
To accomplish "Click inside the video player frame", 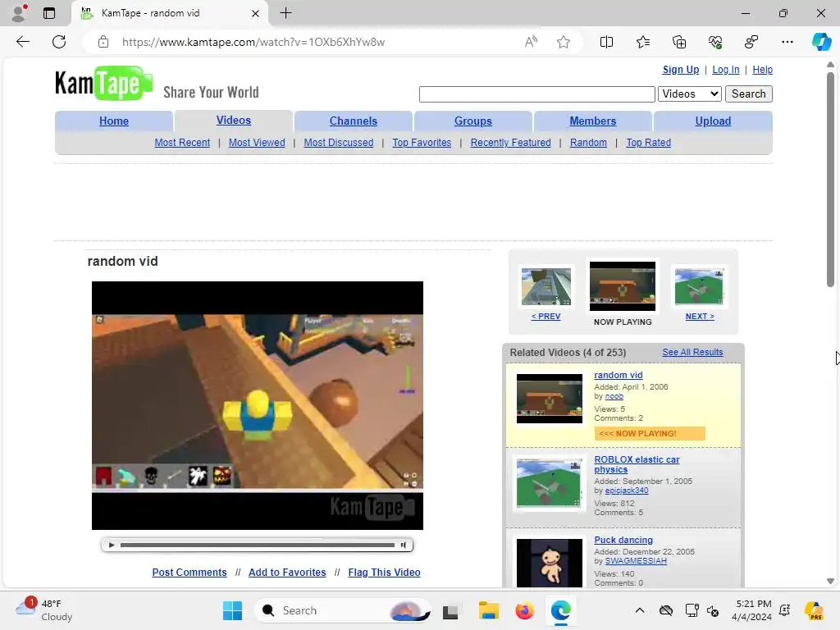I will (257, 405).
